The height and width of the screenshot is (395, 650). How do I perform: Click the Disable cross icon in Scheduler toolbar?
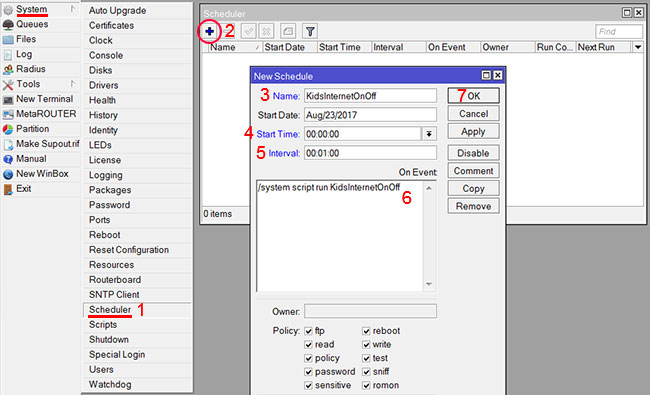point(266,31)
